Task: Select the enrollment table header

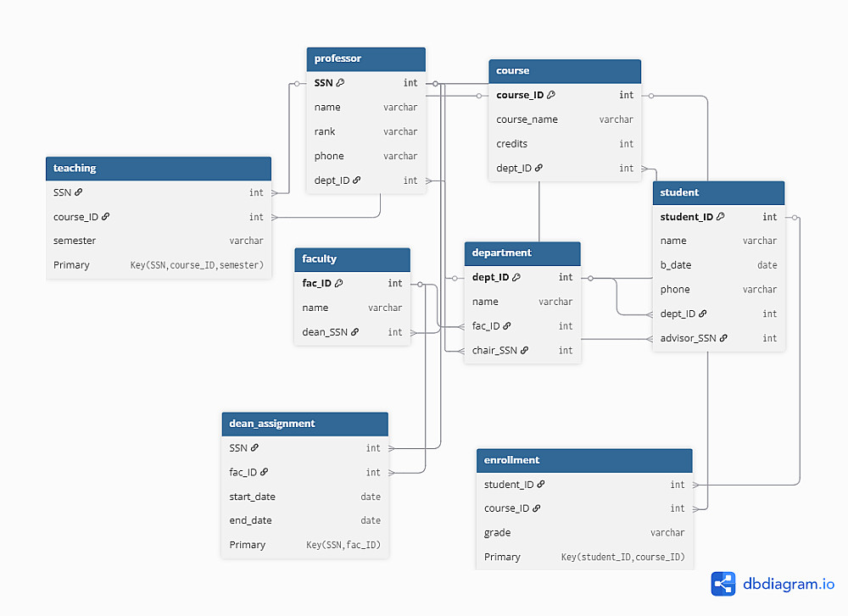Action: click(584, 460)
